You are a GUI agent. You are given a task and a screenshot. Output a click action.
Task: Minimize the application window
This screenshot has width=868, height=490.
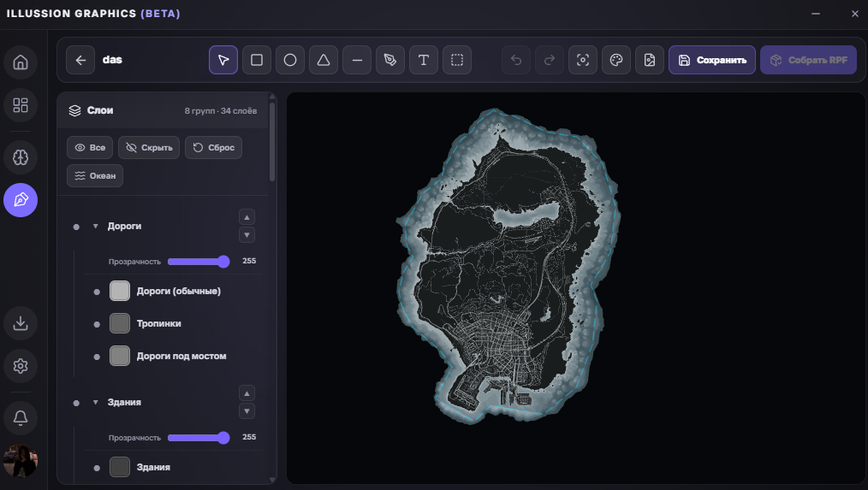[x=816, y=14]
